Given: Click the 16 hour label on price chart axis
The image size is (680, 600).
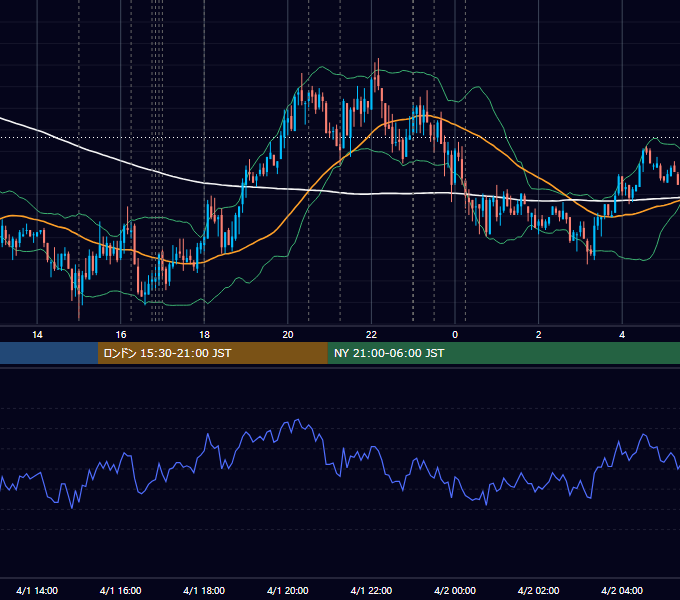Looking at the screenshot, I should (121, 335).
